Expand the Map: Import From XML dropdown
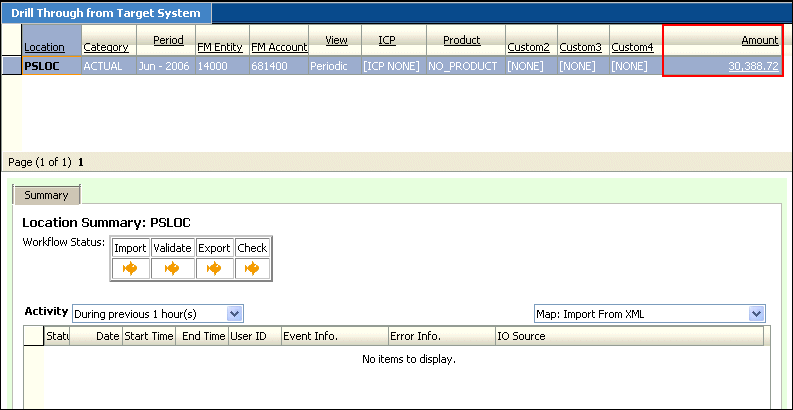 [756, 314]
